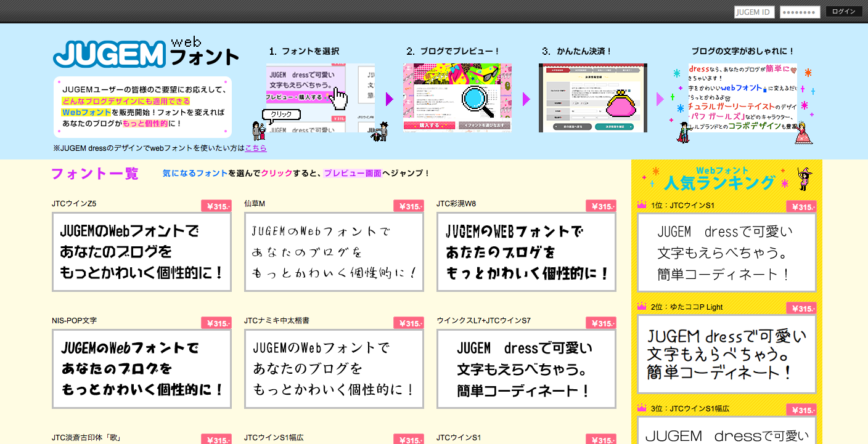
Task: Click the crown icon beside 1位
Action: tap(642, 204)
